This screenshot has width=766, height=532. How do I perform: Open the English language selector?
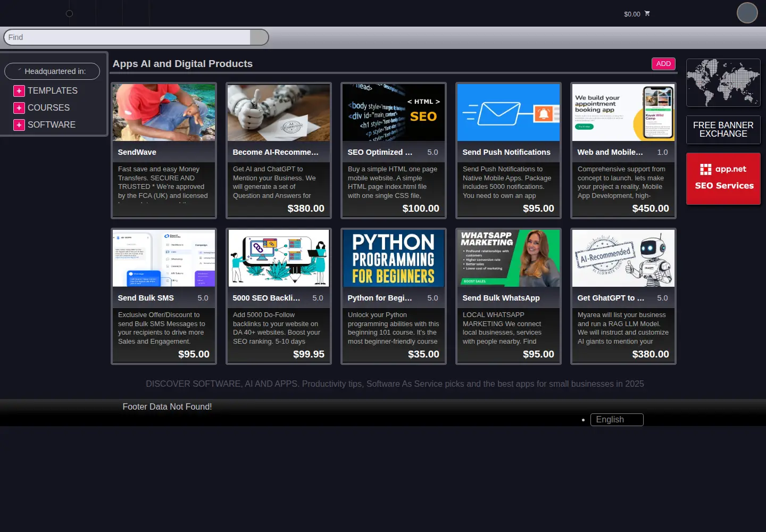tap(617, 420)
